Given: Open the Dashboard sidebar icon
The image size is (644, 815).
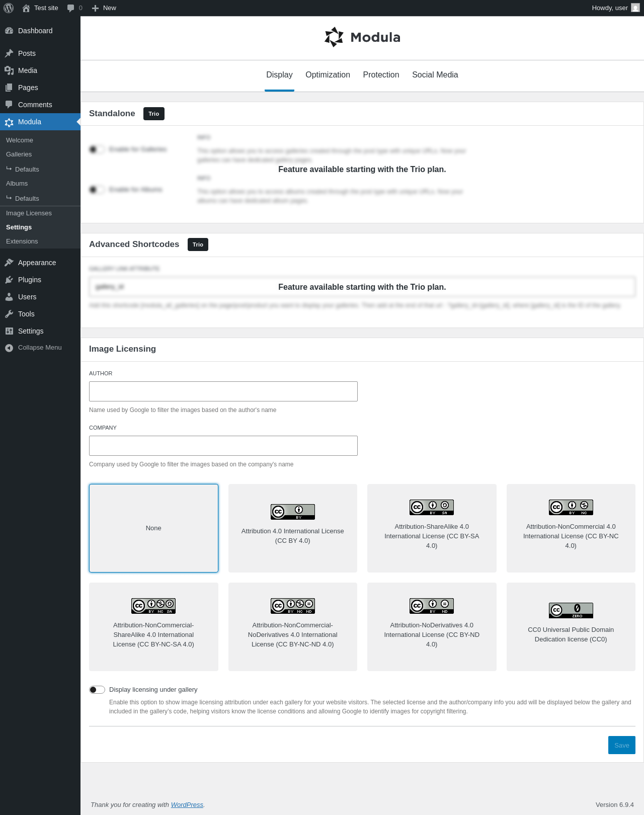Looking at the screenshot, I should (x=9, y=31).
